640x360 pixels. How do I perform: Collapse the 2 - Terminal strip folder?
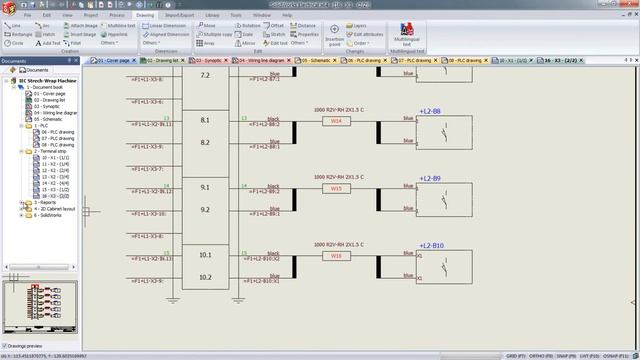pyautogui.click(x=21, y=151)
